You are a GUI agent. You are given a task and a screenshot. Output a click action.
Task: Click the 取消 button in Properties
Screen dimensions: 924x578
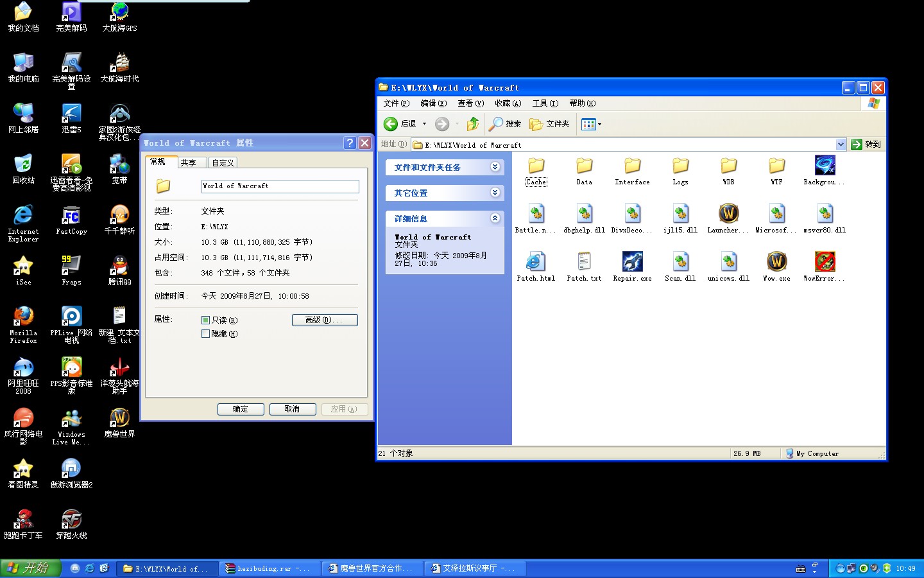292,409
